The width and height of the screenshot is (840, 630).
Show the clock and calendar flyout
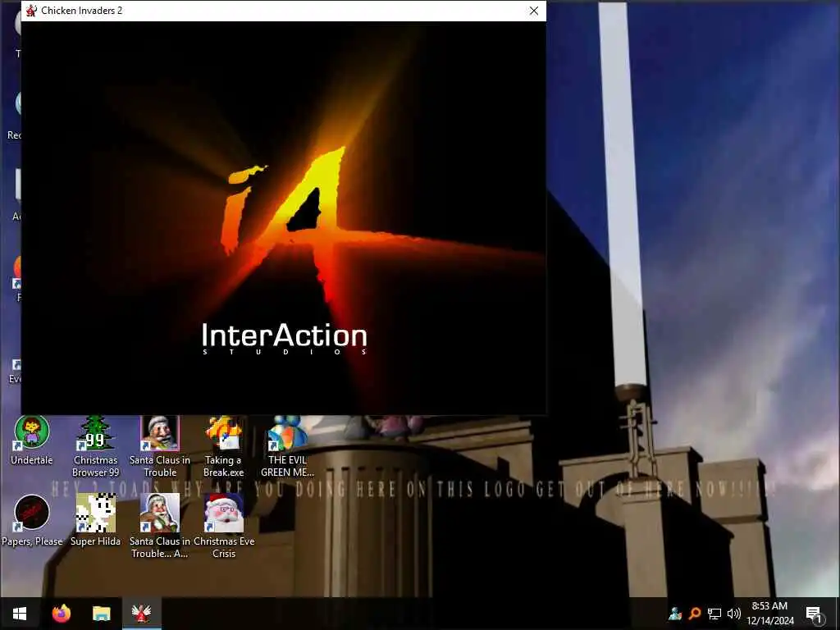[x=769, y=614]
